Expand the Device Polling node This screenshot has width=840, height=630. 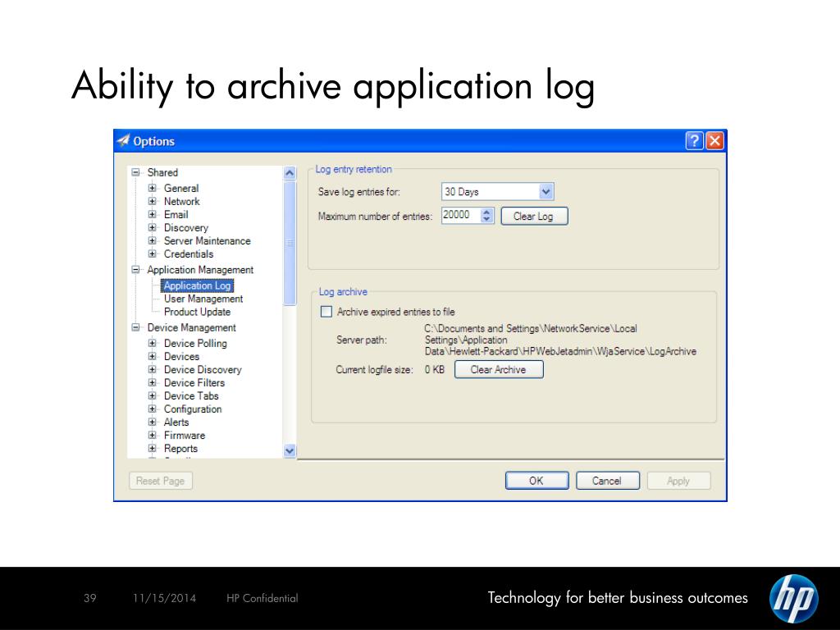(152, 343)
